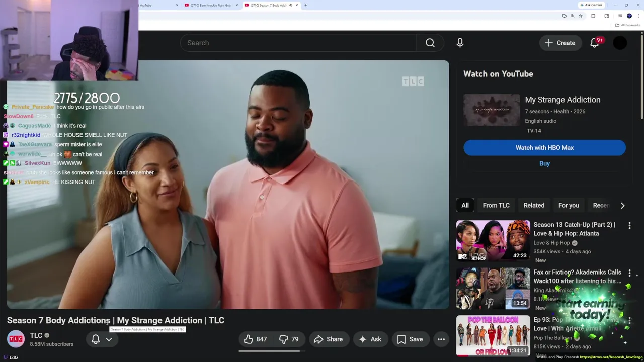The height and width of the screenshot is (362, 644).
Task: Open options for Akademiks video
Action: point(629,273)
